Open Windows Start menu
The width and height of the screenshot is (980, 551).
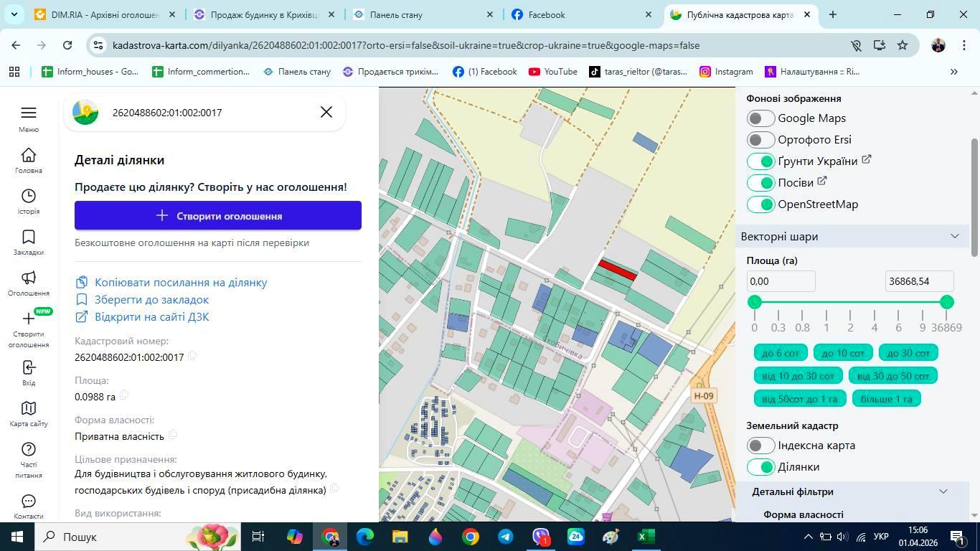click(17, 537)
